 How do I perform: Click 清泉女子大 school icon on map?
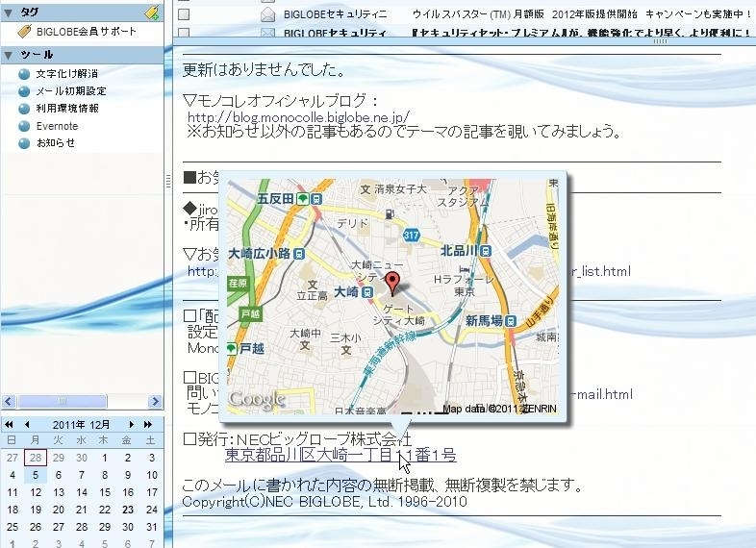coord(365,190)
